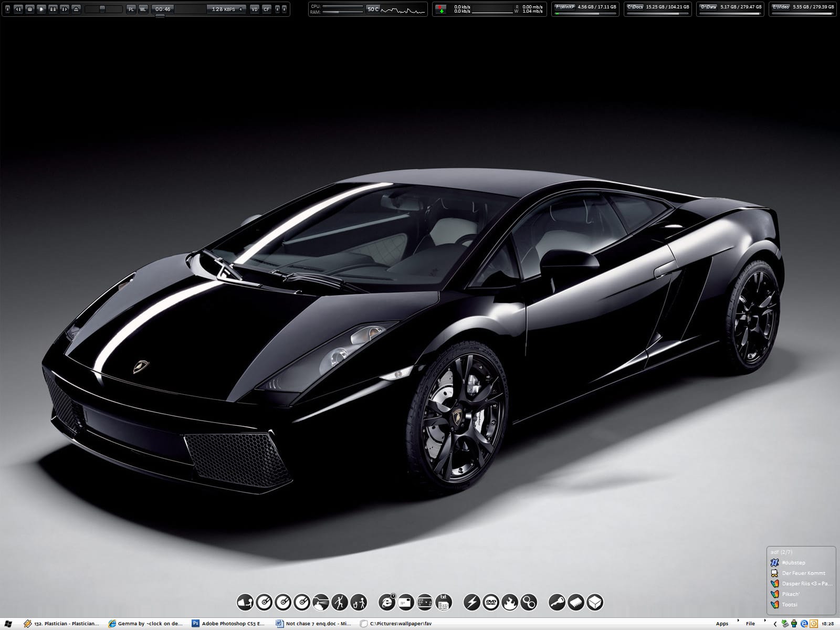Switch to Not chase 7 enq.doc taskbar item
840x630 pixels.
(313, 624)
